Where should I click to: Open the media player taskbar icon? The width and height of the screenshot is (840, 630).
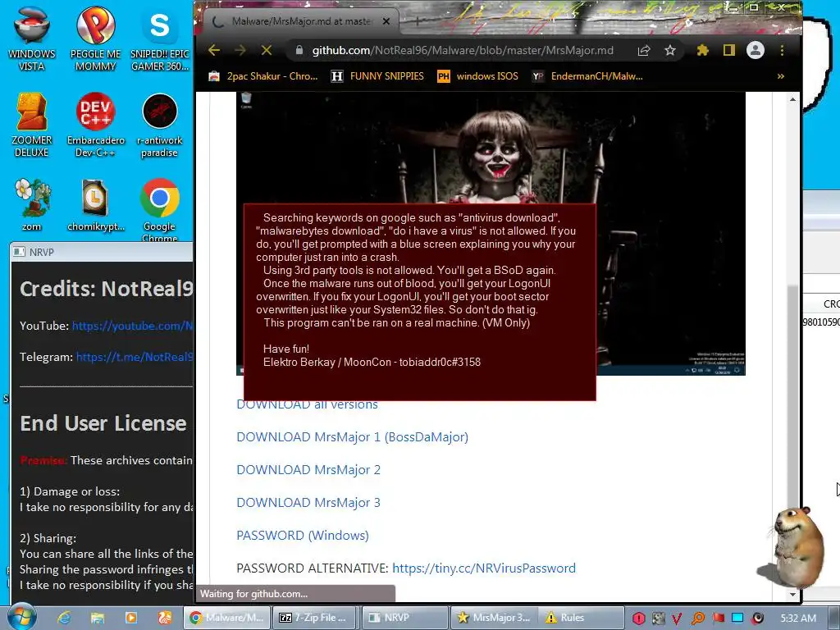[x=130, y=618]
